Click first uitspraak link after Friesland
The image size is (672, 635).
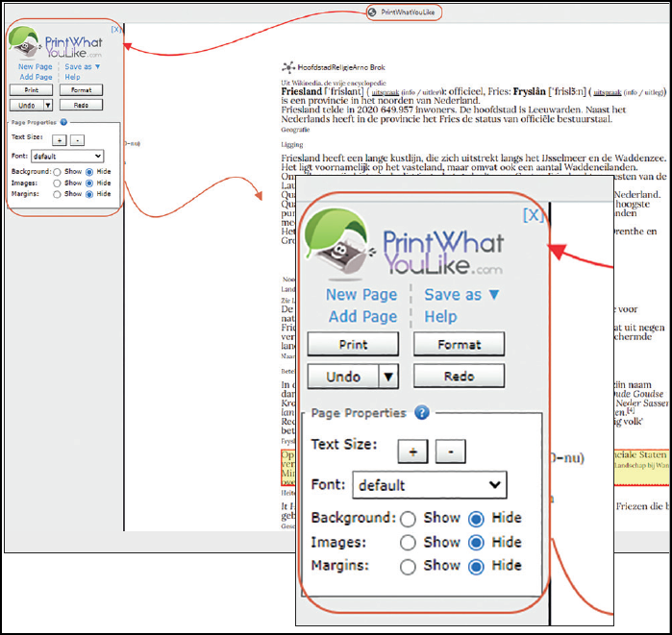click(x=385, y=92)
